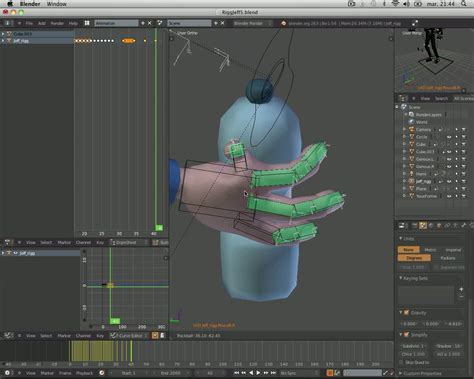Screen dimensions: 474x379
Task: Toggle the Gravity checkbox
Action: tap(407, 313)
